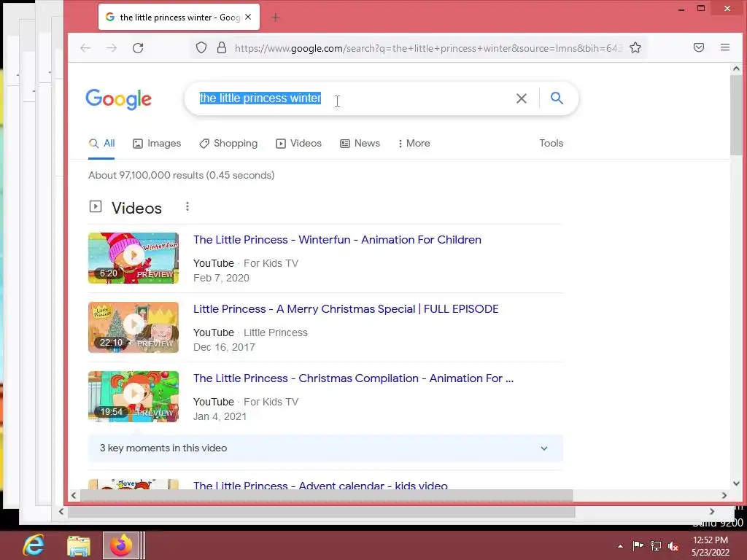The width and height of the screenshot is (747, 560).
Task: Show hidden tray icons arrow
Action: tap(620, 546)
